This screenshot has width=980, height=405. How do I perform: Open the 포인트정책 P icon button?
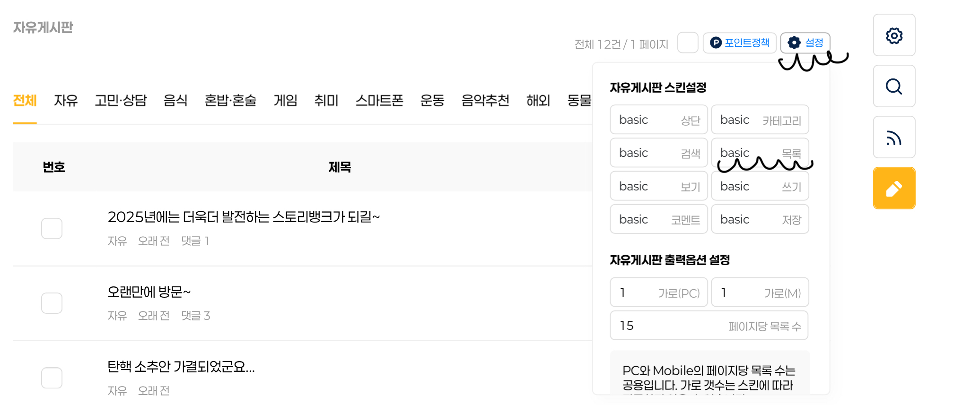coord(740,43)
